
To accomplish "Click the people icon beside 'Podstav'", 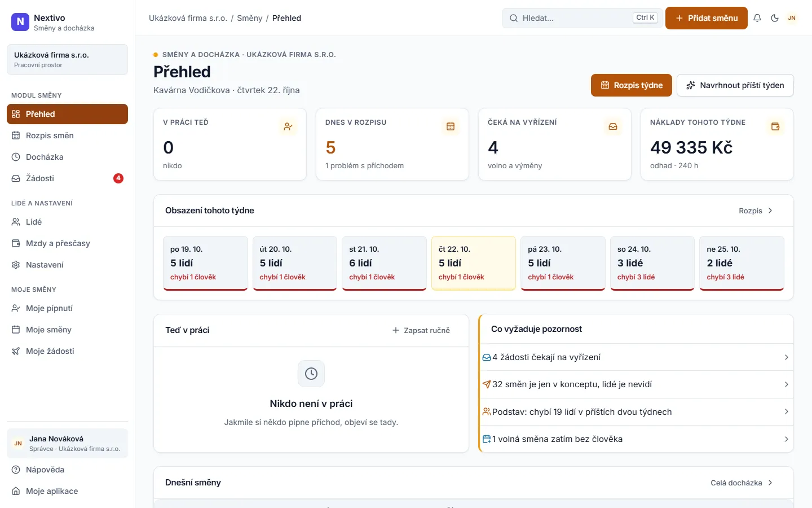I will 487,411.
